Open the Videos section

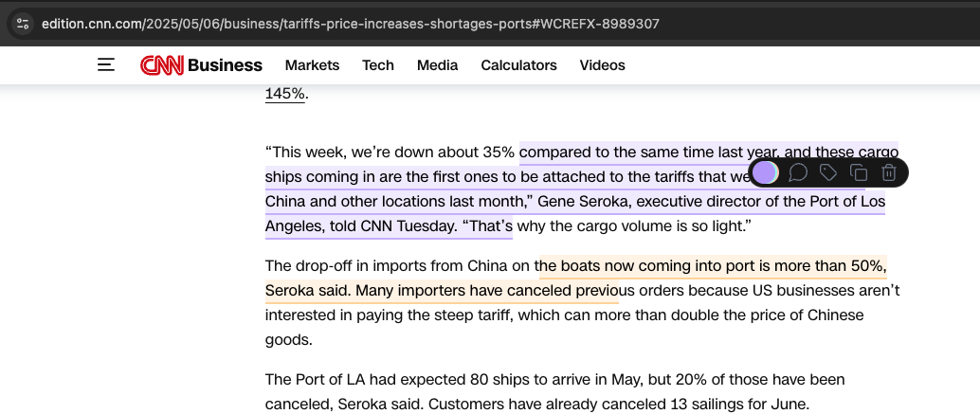(602, 65)
